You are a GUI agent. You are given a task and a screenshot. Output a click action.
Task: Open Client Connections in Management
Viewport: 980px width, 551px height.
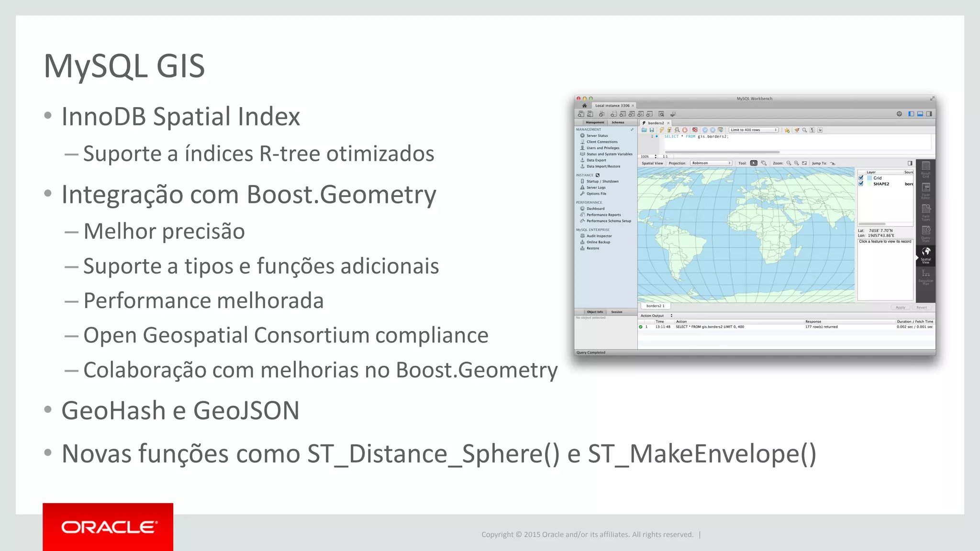(599, 142)
